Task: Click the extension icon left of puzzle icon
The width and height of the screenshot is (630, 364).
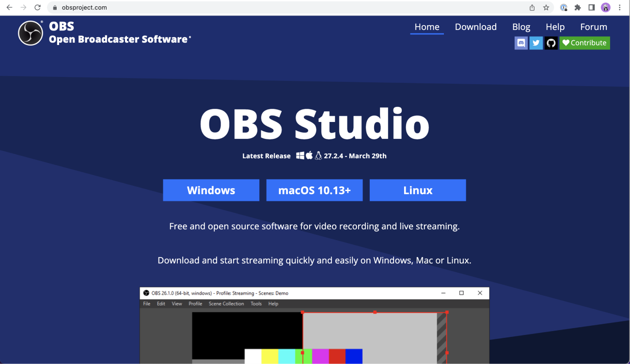Action: tap(564, 7)
